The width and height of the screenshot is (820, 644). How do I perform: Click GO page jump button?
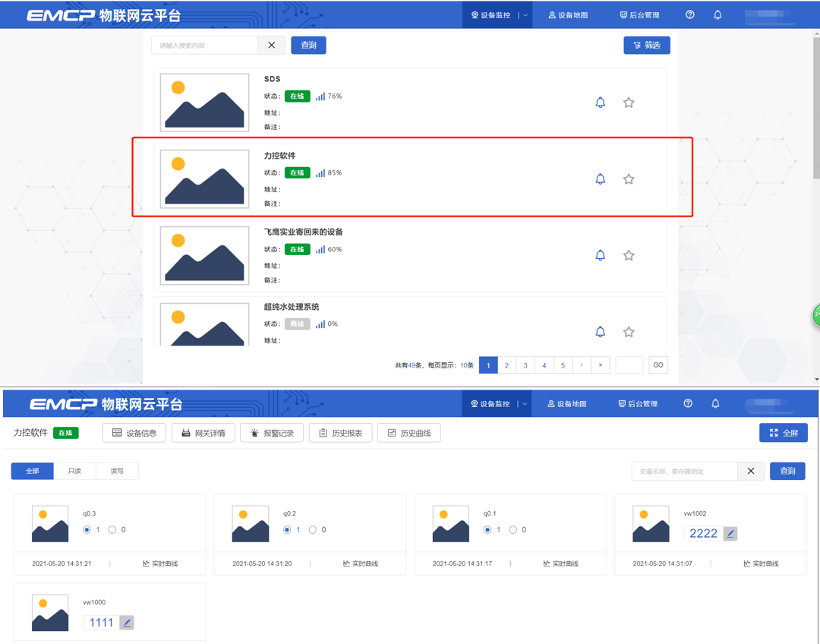coord(658,365)
